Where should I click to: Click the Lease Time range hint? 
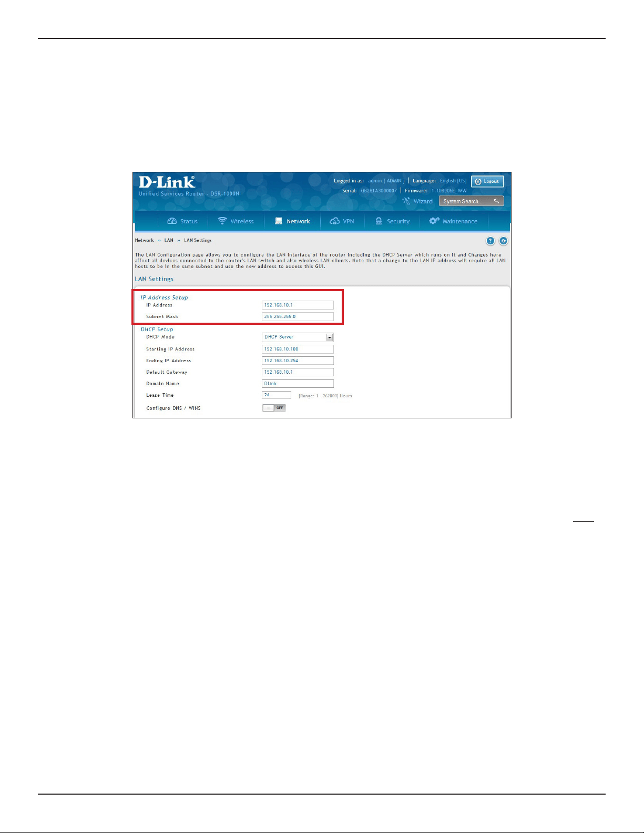325,396
